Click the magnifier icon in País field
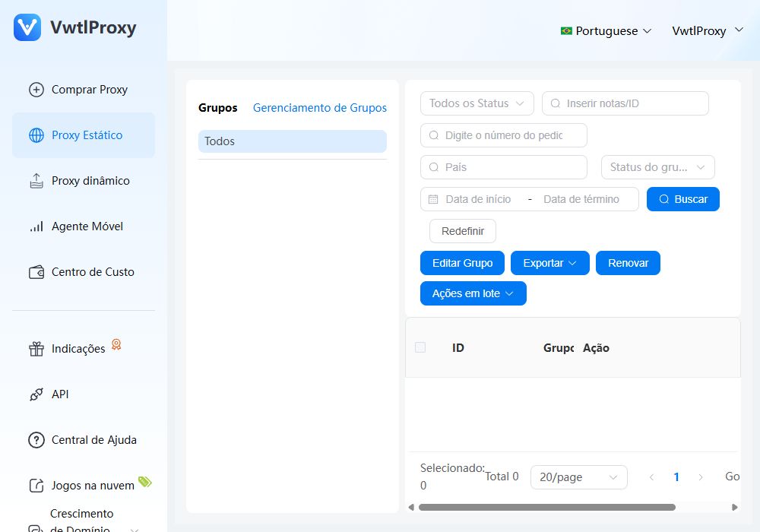 coord(434,167)
